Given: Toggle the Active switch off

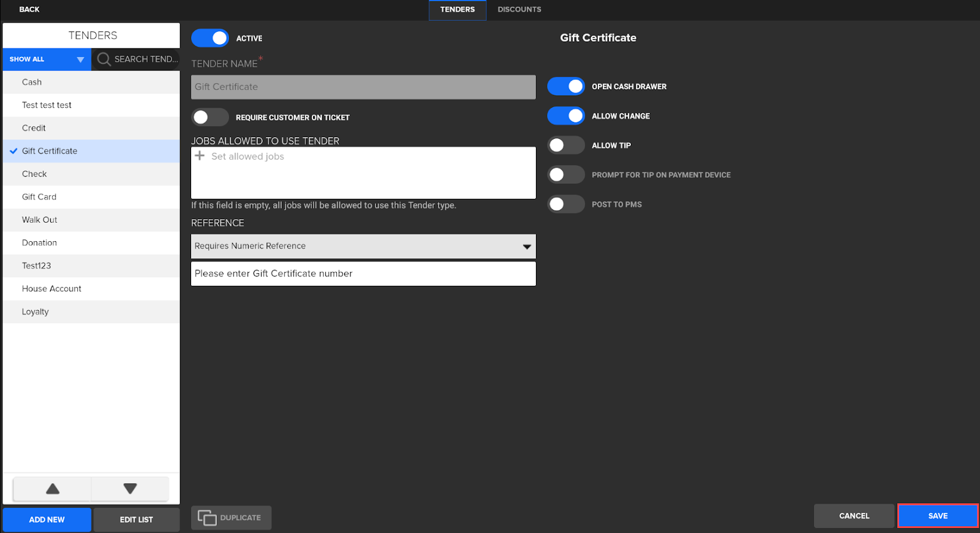Looking at the screenshot, I should click(210, 38).
